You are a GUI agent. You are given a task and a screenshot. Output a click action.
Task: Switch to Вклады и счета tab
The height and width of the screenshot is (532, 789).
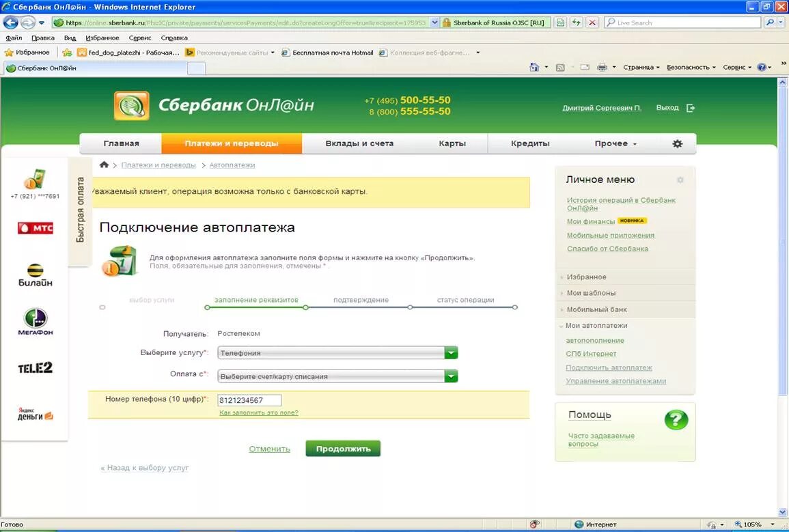click(359, 143)
